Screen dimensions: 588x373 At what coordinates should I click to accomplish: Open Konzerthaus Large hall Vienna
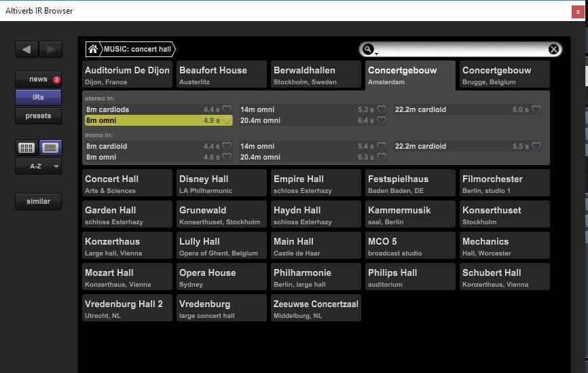click(x=127, y=245)
